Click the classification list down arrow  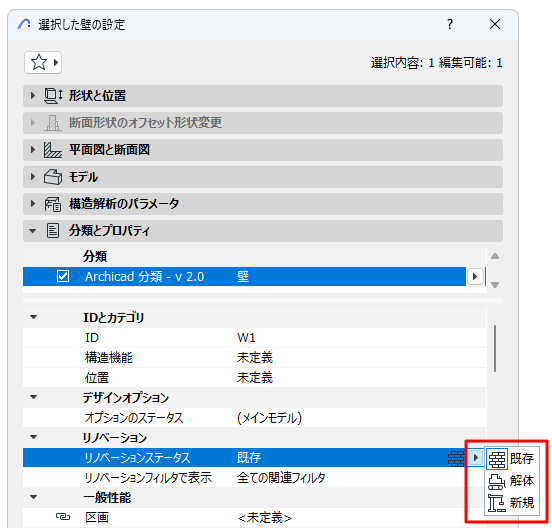pyautogui.click(x=495, y=284)
